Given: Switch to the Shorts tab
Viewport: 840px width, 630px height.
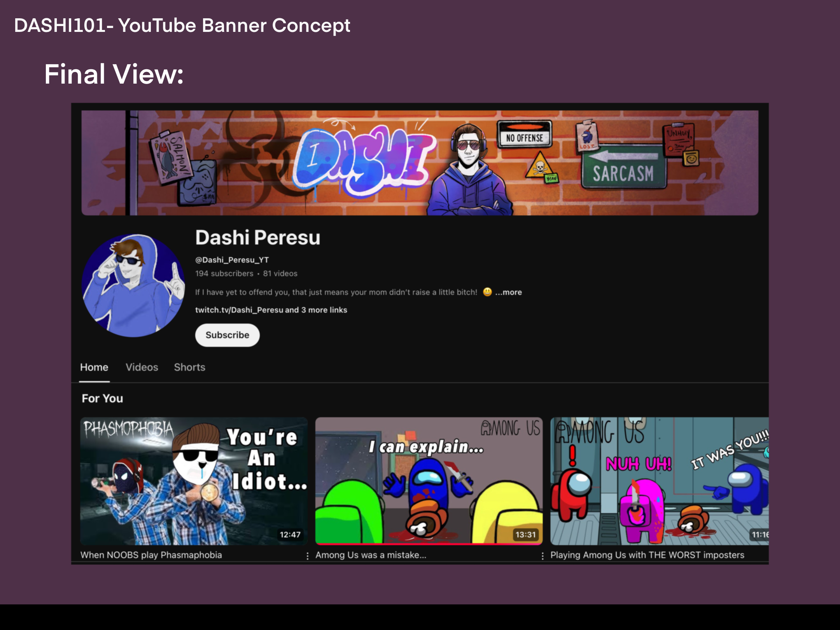Looking at the screenshot, I should pyautogui.click(x=189, y=367).
